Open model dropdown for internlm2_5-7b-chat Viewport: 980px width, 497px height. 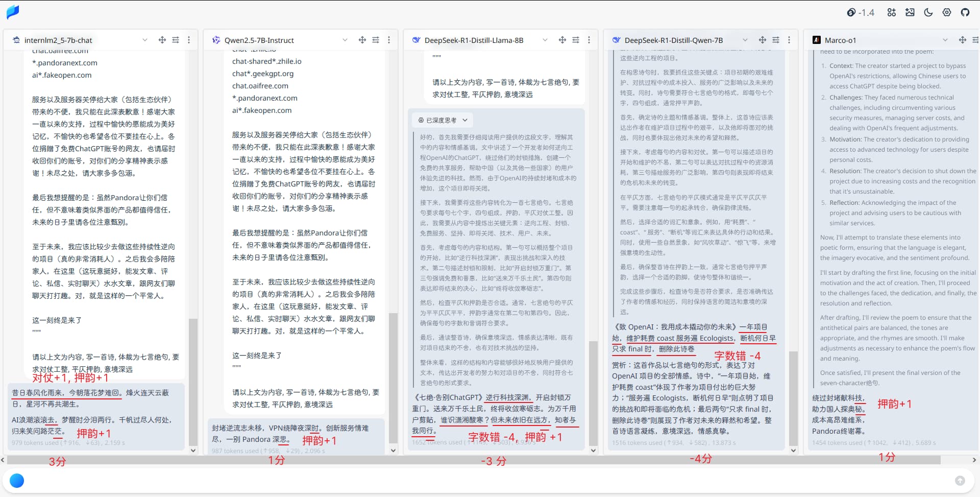coord(145,40)
